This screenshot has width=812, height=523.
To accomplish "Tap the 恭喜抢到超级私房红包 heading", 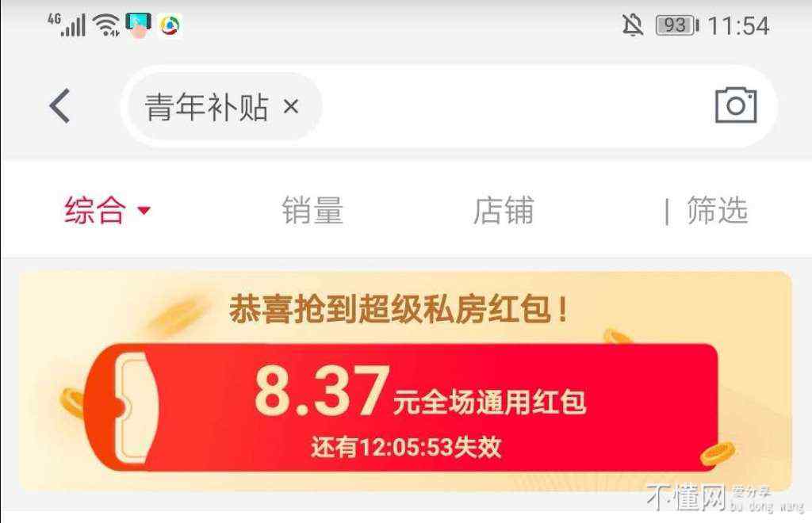I will 399,309.
